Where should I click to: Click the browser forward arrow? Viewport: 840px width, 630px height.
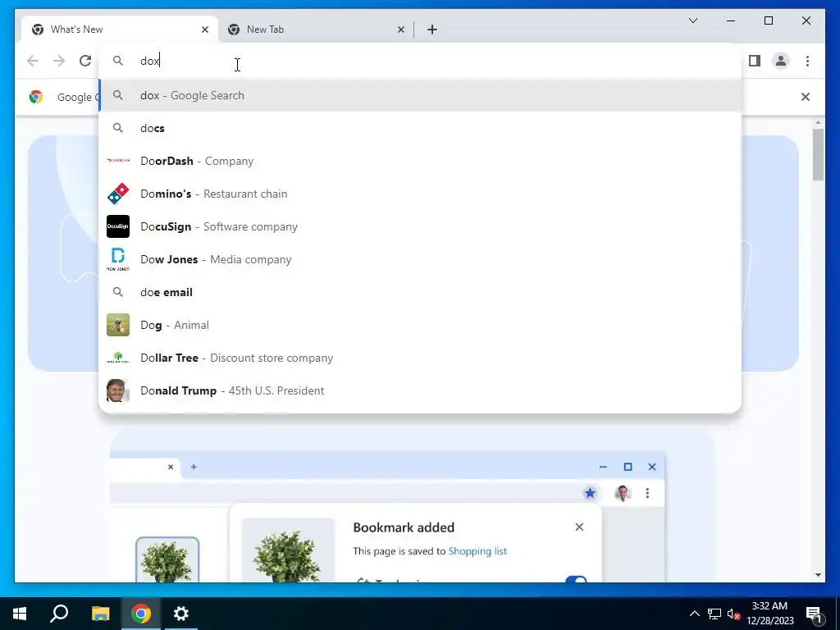coord(59,61)
